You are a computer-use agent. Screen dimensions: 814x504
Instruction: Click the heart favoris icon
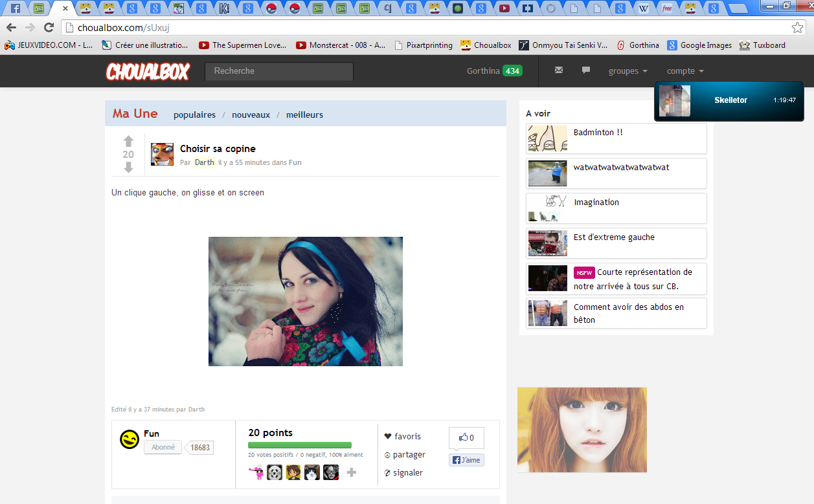(x=388, y=437)
